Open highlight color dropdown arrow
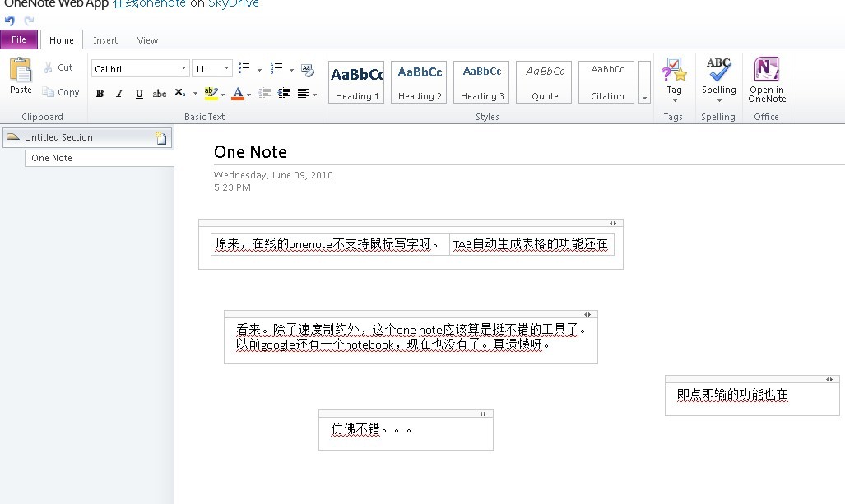The image size is (845, 504). (223, 95)
